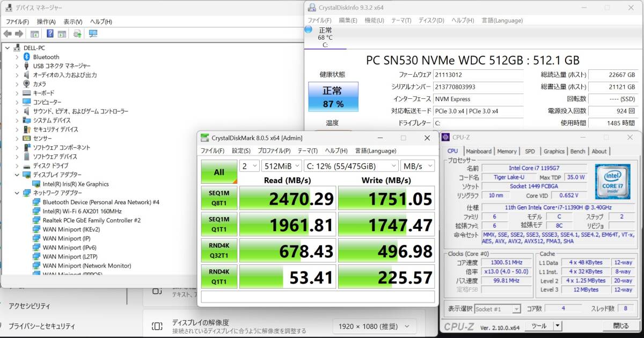The height and width of the screenshot is (338, 644).
Task: Click the keyboard (キーボード) device icon
Action: 26,93
